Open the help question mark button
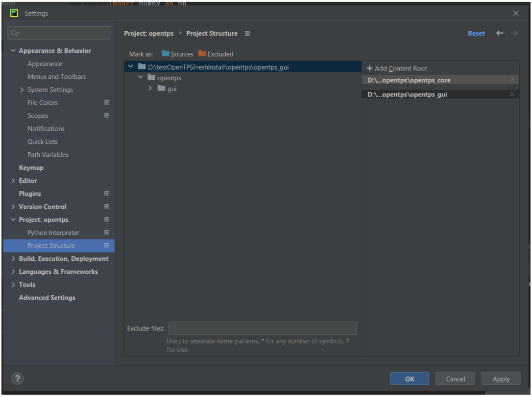 17,379
